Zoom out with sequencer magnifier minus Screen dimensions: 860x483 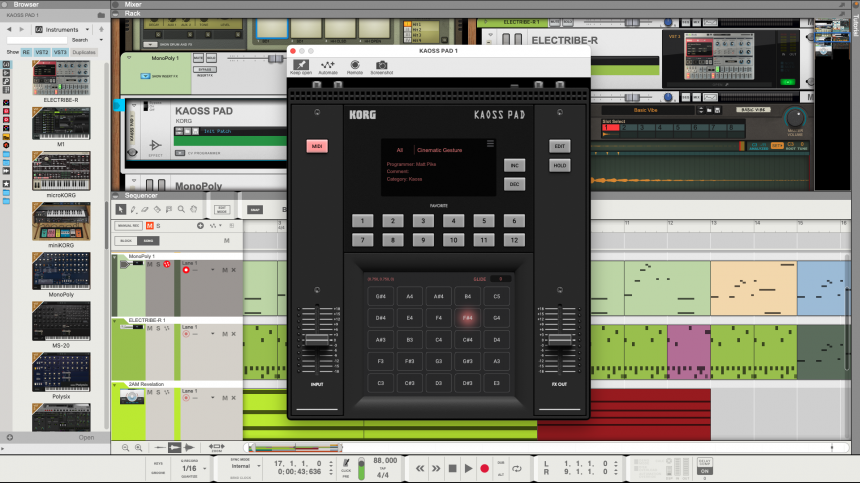point(126,448)
